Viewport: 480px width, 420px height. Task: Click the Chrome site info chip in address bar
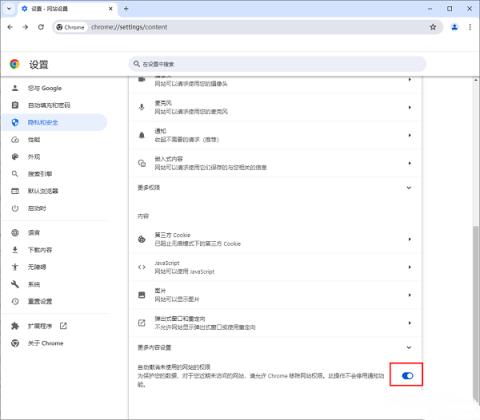70,27
